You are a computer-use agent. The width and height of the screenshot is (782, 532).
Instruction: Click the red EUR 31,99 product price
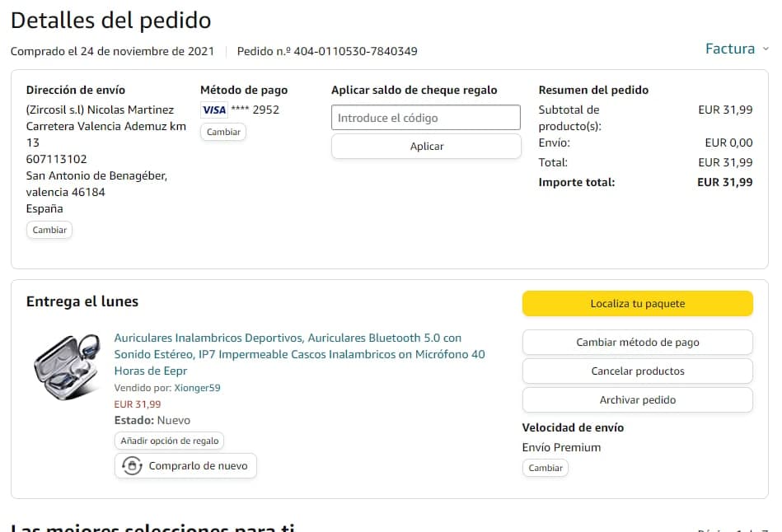pyautogui.click(x=138, y=404)
